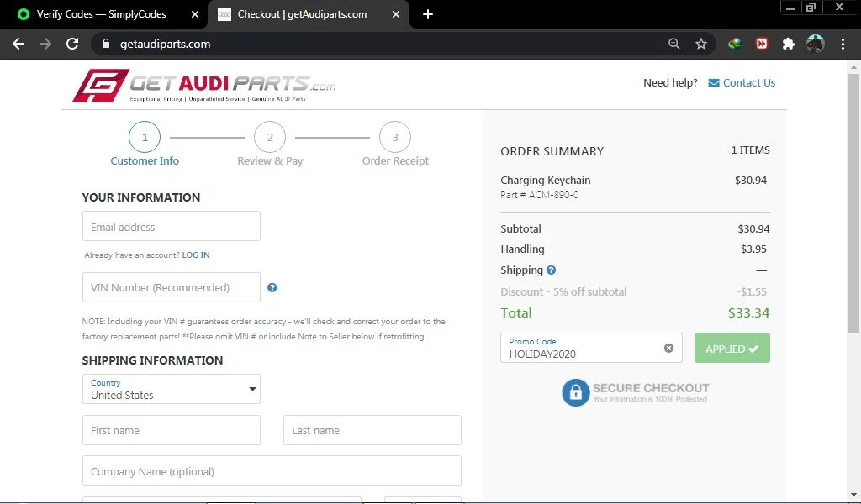Close the Checkout getAudiparts.com tab
This screenshot has height=504, width=861.
click(x=396, y=14)
